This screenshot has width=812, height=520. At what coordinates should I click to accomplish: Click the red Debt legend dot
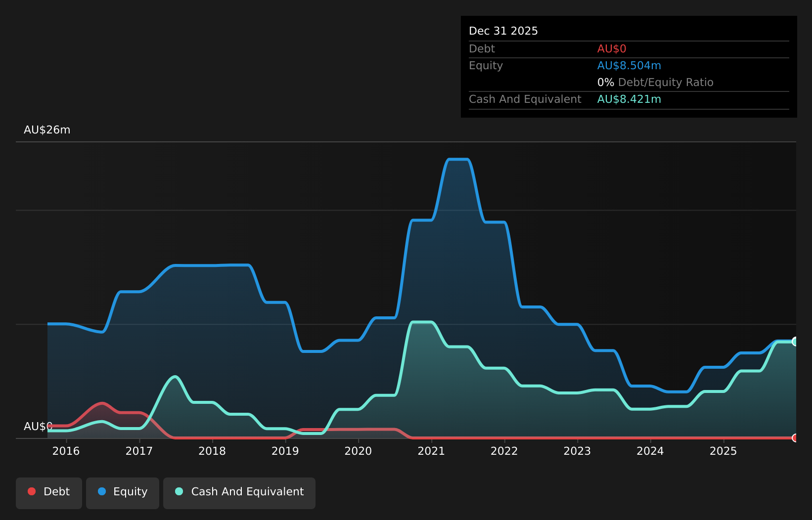[32, 491]
